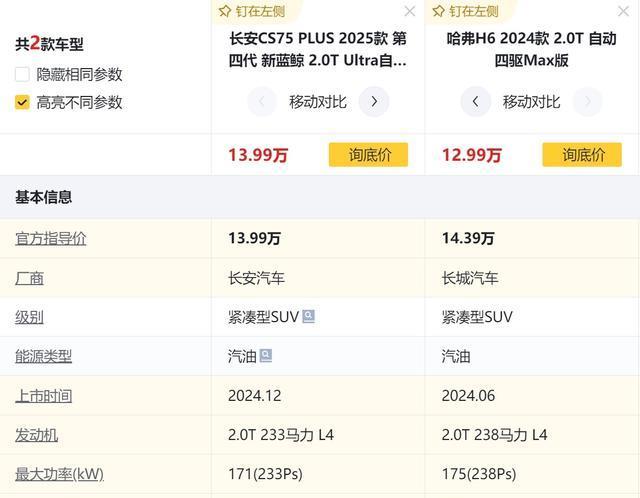Screen dimensions: 640x498
Task: Select 12.99万 red price of 哈弗
Action: [472, 155]
